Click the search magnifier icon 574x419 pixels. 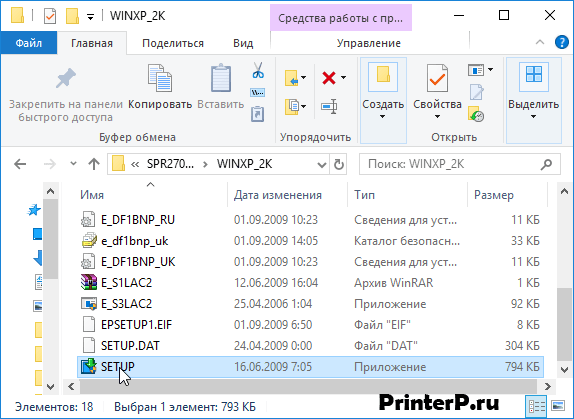546,164
